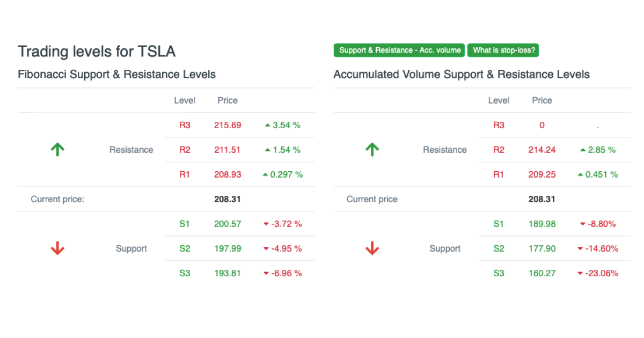Click Accumulated Volume S2 price 177.90
Image resolution: width=644 pixels, height=338 pixels.
click(542, 248)
